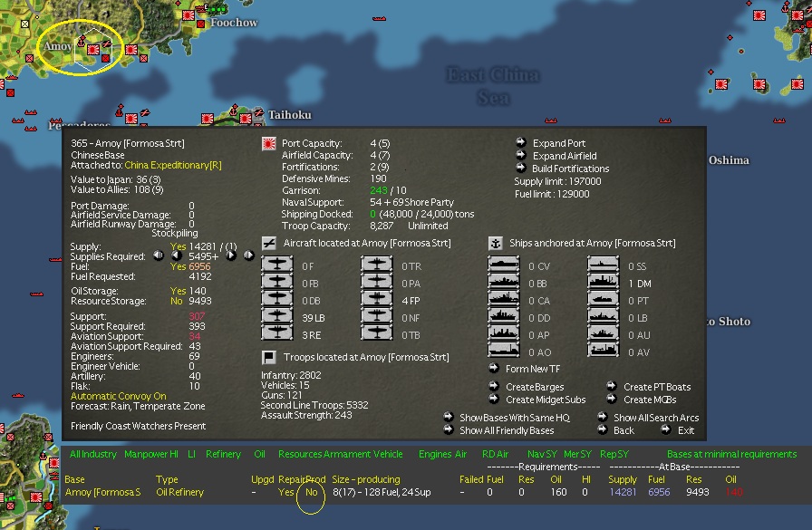
Task: Toggle Supply stockpiling Yes setting
Action: (178, 247)
